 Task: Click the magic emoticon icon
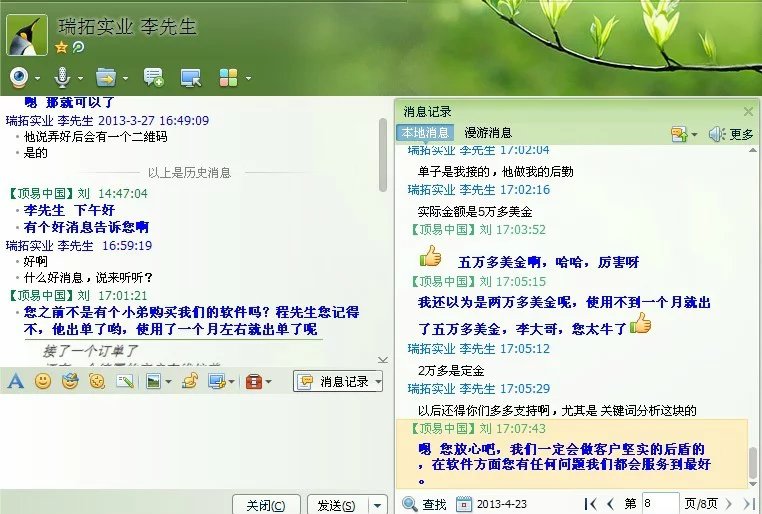70,381
